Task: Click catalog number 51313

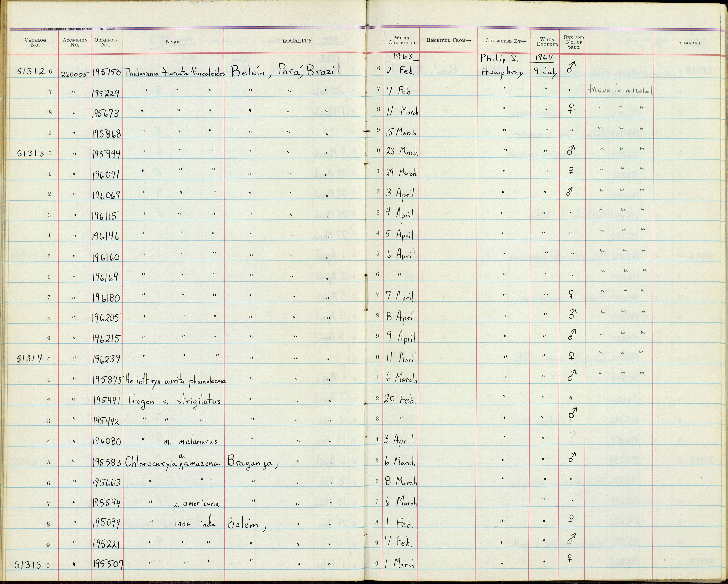Action: coord(31,153)
